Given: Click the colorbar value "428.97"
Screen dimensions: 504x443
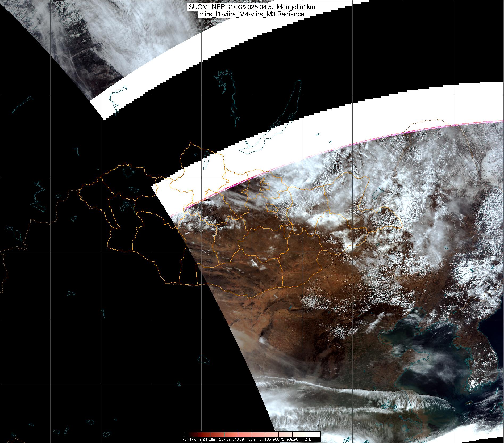Looking at the screenshot, I should (252, 439).
